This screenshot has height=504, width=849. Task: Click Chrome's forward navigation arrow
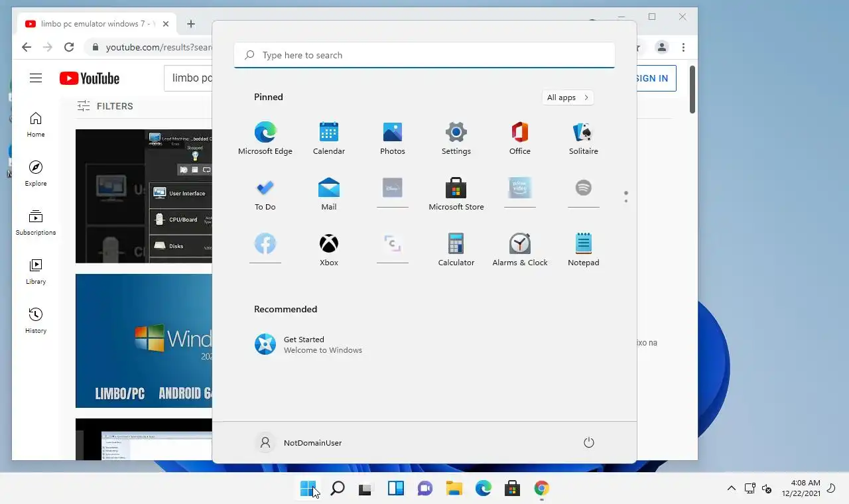pyautogui.click(x=48, y=47)
